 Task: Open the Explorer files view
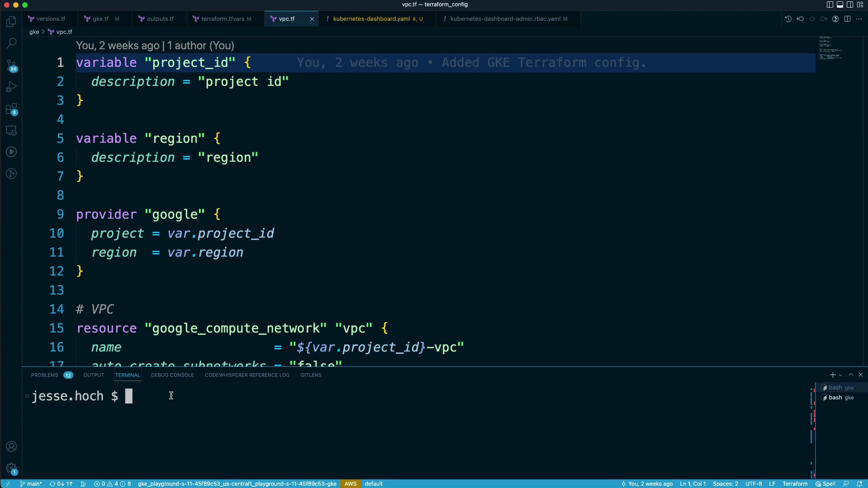click(11, 22)
